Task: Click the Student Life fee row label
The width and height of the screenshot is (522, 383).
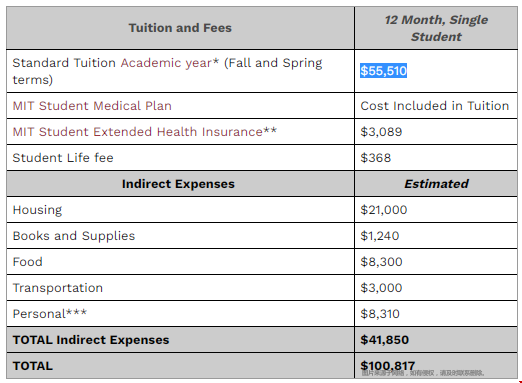Action: tap(63, 158)
